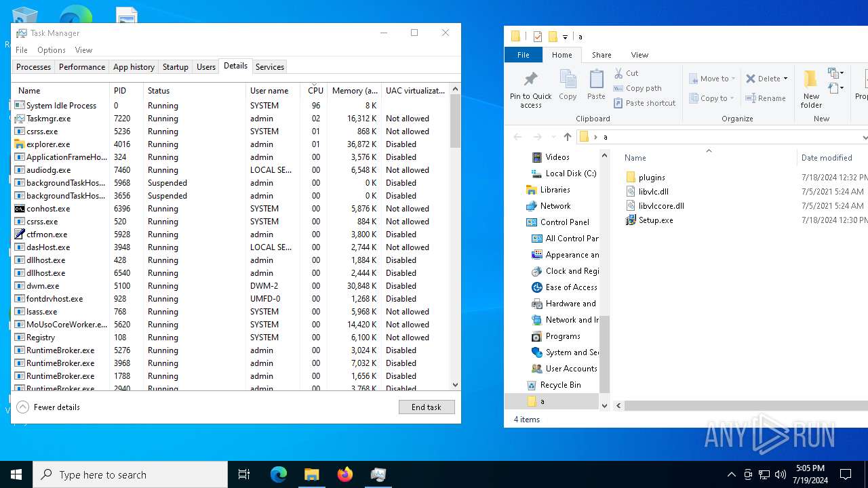Viewport: 868px width, 488px height.
Task: Open the Copy to dropdown
Action: [x=712, y=98]
